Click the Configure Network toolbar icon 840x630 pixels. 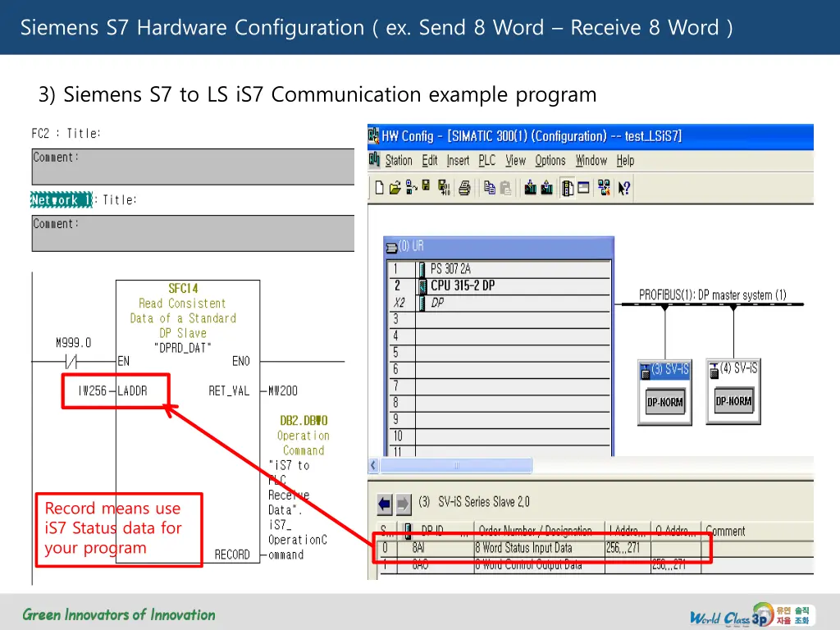click(x=605, y=188)
